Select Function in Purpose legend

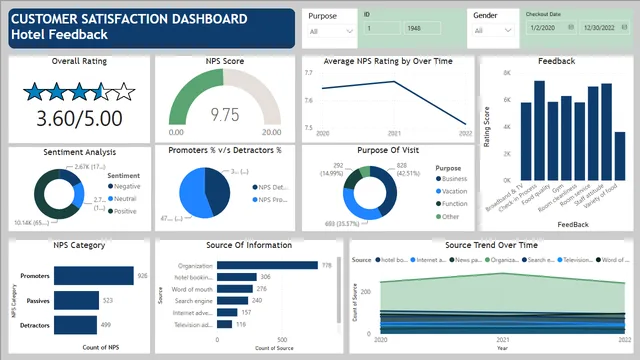[451, 204]
